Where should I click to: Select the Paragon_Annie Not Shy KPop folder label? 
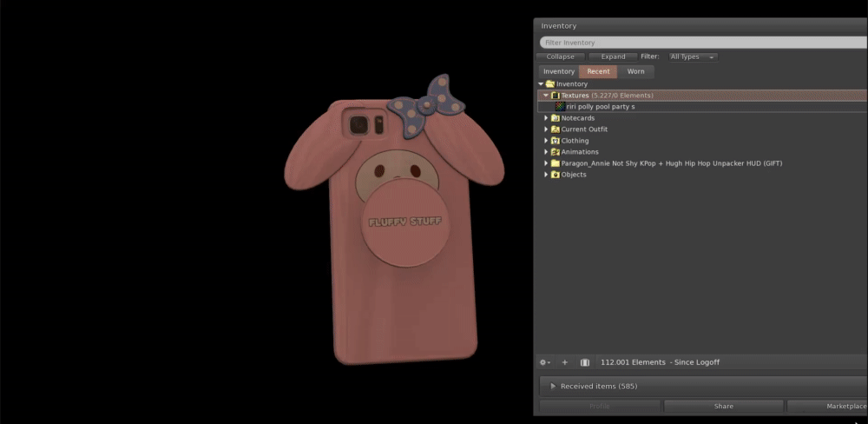[672, 163]
